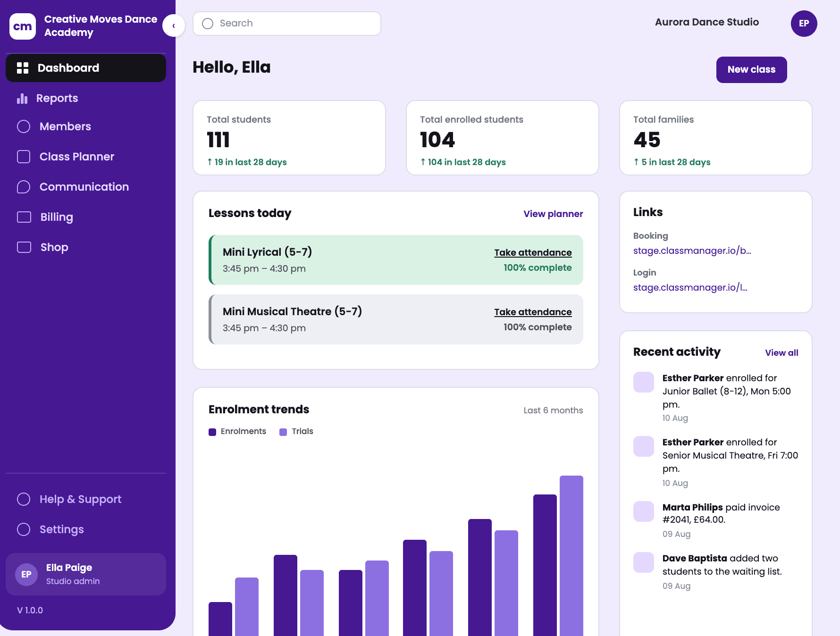
Task: Collapse the sidebar with the chevron button
Action: (174, 25)
